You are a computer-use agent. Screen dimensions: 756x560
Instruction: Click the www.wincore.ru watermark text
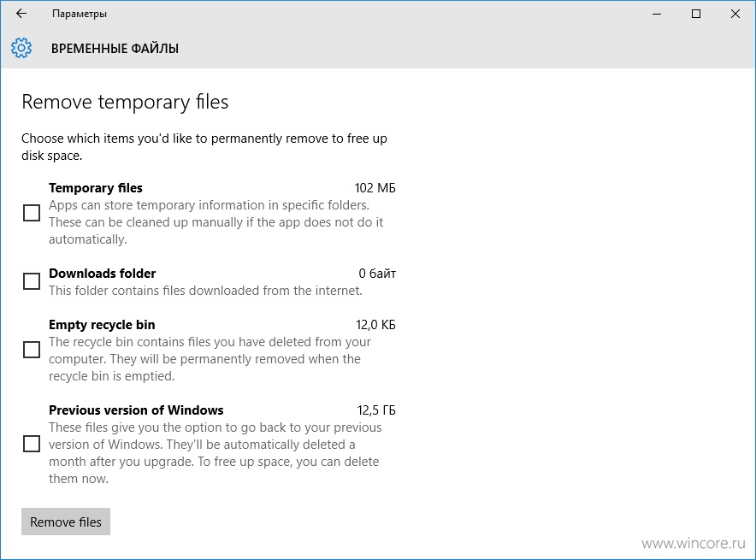pyautogui.click(x=694, y=544)
